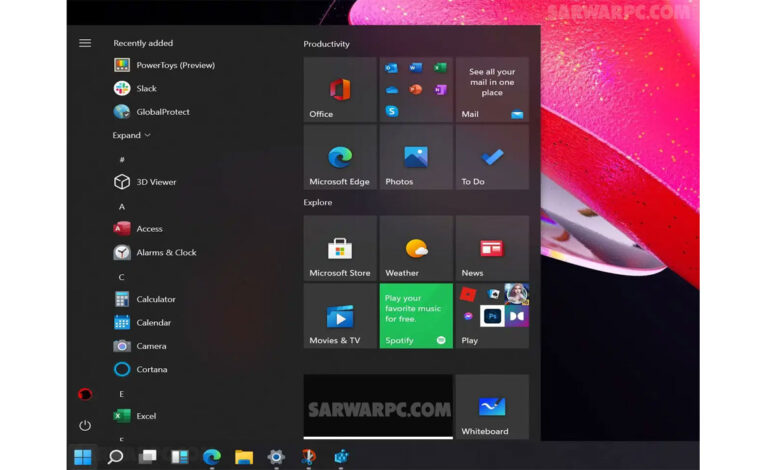Open Outlook in the Office apps folder tile

click(x=391, y=68)
